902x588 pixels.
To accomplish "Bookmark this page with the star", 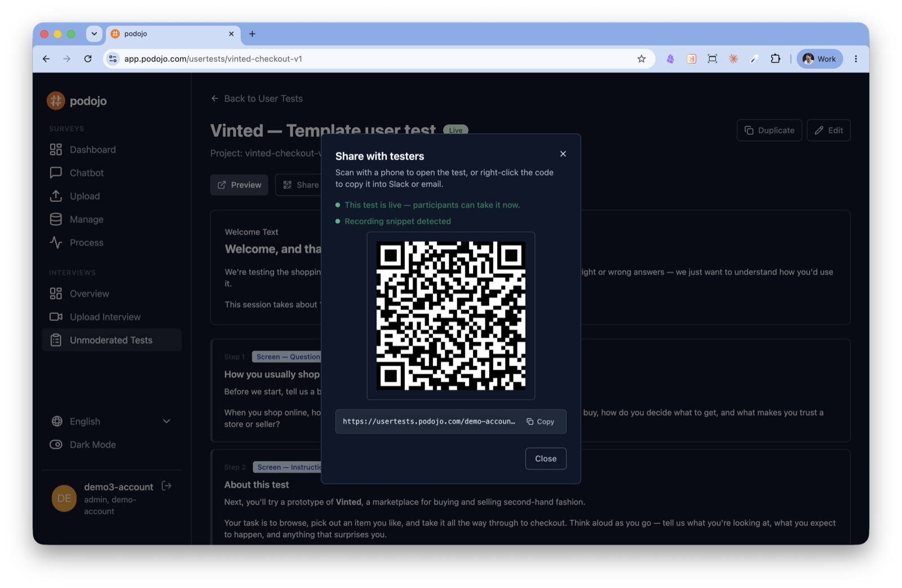I will (x=642, y=59).
